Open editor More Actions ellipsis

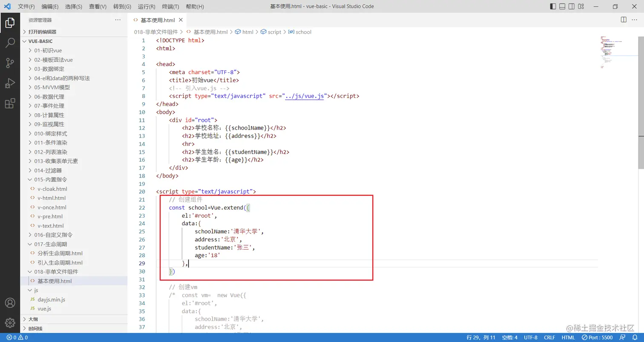635,20
